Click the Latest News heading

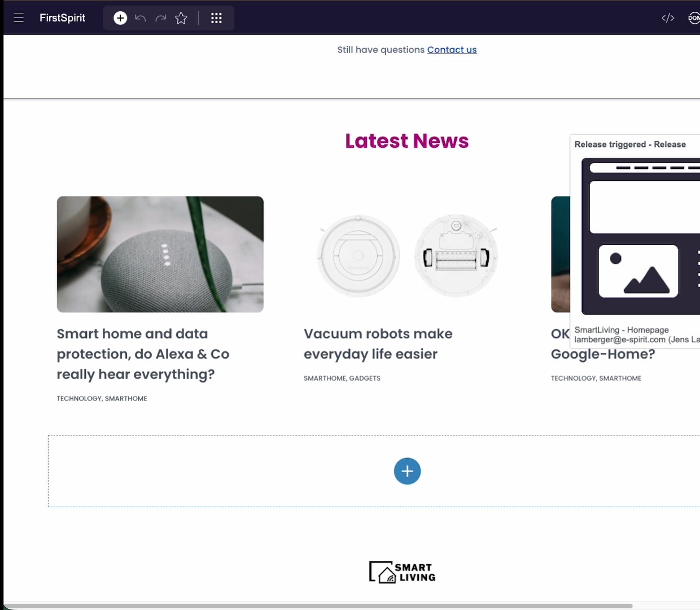(407, 141)
